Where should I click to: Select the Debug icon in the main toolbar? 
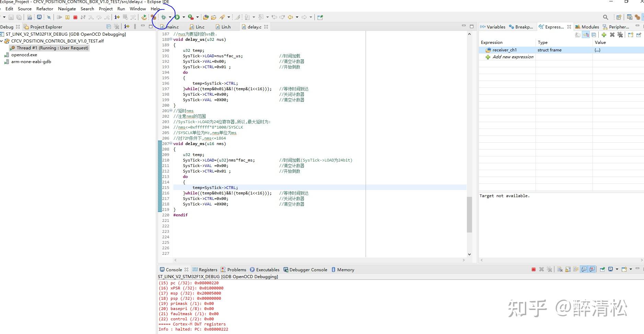163,17
